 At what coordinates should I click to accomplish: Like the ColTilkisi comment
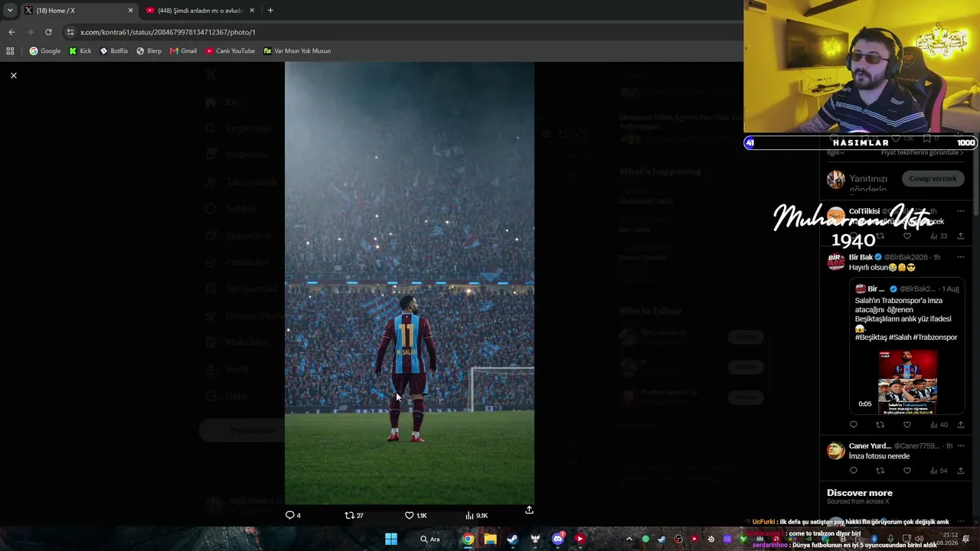907,236
